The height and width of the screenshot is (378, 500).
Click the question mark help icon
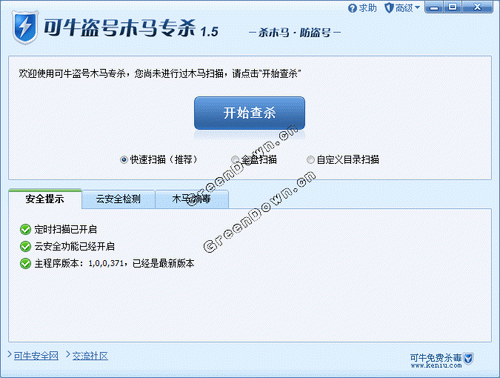(x=352, y=8)
